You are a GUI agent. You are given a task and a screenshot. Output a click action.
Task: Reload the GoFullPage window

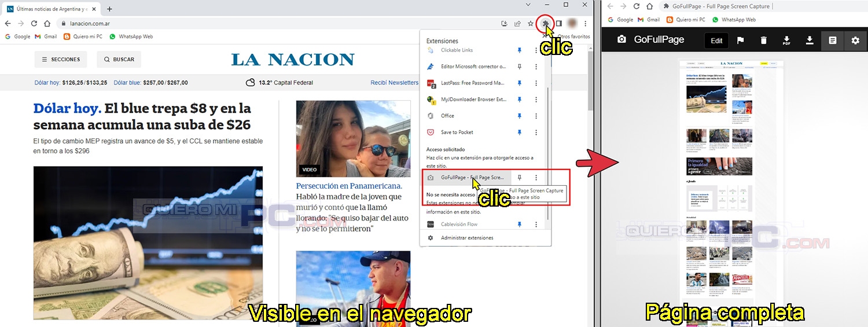[x=637, y=6]
